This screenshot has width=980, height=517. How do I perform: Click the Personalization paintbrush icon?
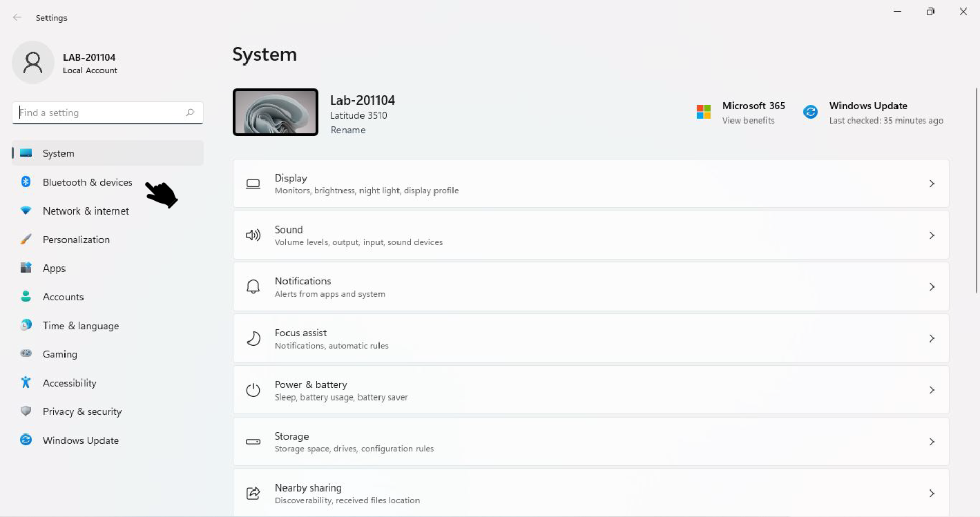[26, 240]
